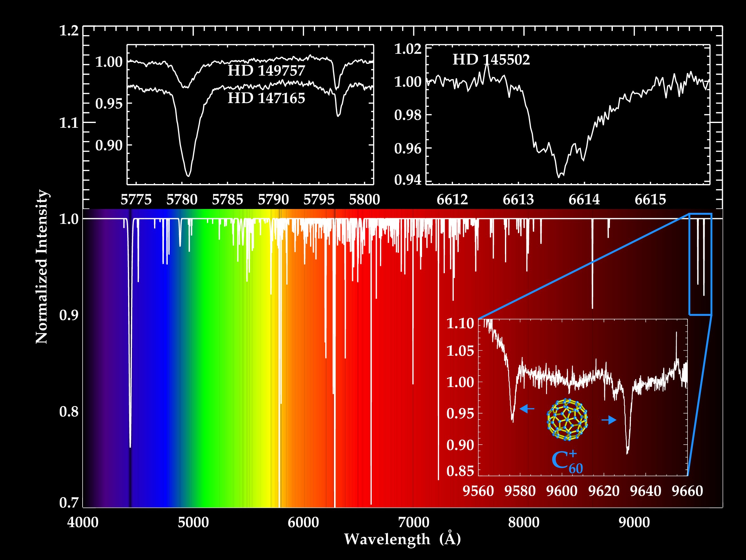Click the Wavelength (Å) axis title
The height and width of the screenshot is (560, 746).
click(x=402, y=539)
